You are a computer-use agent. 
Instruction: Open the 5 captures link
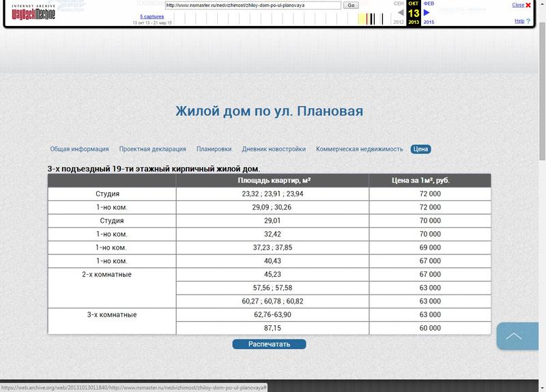click(x=152, y=16)
